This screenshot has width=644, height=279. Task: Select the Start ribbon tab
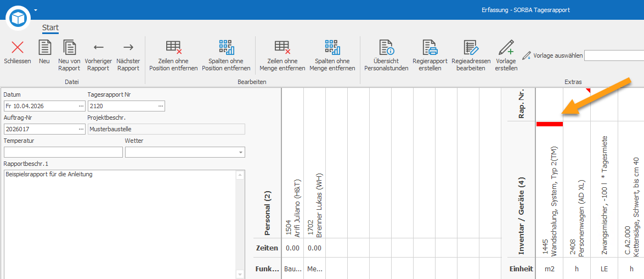(50, 28)
